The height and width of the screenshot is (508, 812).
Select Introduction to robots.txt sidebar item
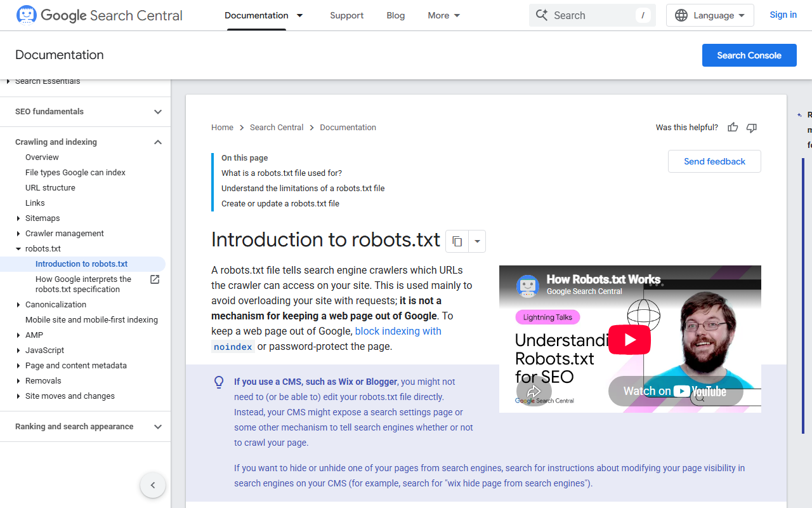pyautogui.click(x=81, y=264)
